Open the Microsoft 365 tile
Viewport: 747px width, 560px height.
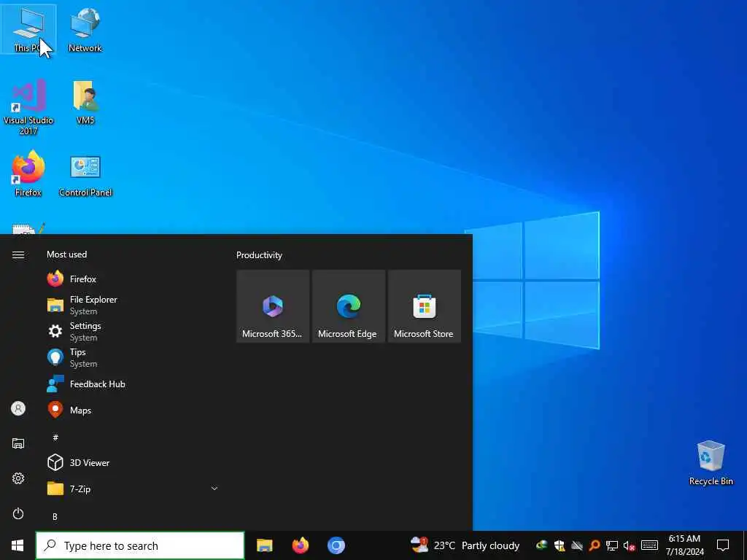click(273, 306)
